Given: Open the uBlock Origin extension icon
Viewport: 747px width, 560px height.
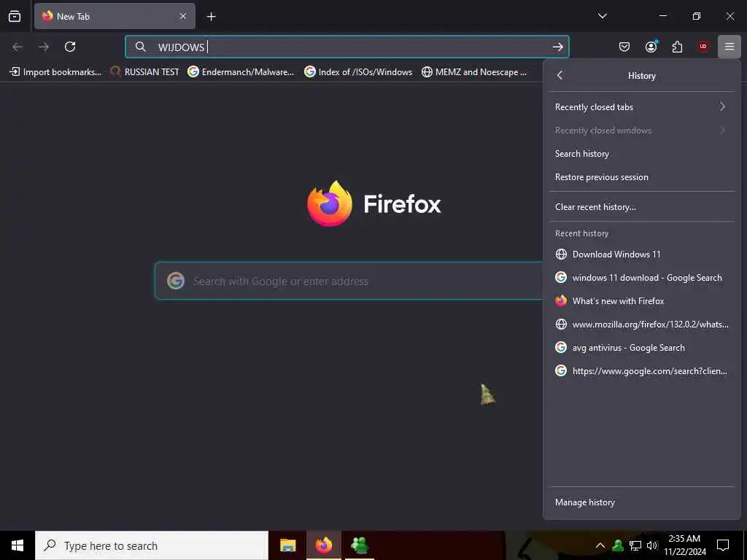Looking at the screenshot, I should (x=703, y=47).
